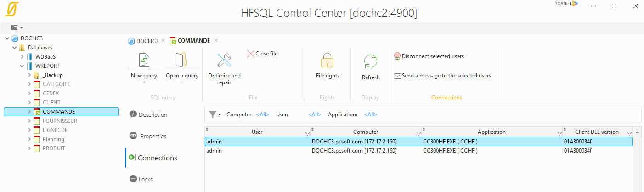Click the Open a query icon
Screen dimensions: 644x192
tap(182, 60)
